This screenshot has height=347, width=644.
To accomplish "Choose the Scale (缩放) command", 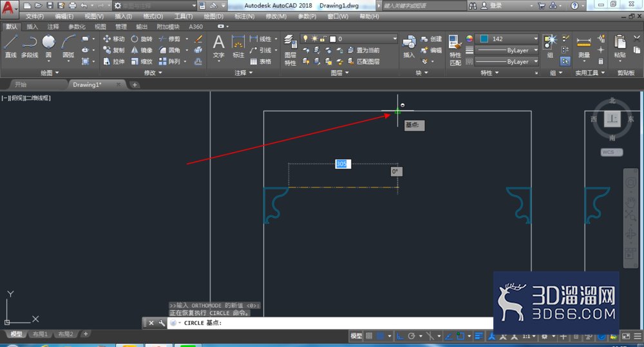I will (142, 61).
